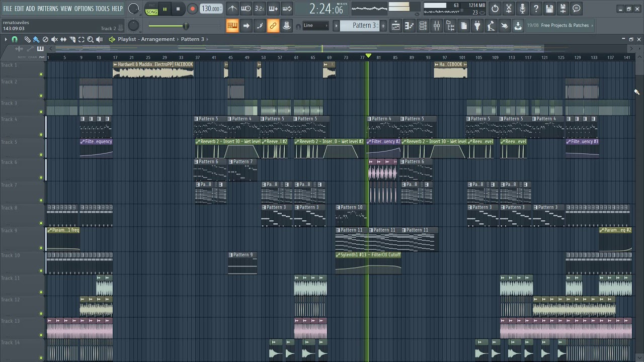The width and height of the screenshot is (644, 362).
Task: Toggle snap magnet in playlist toolbar
Action: (x=15, y=39)
